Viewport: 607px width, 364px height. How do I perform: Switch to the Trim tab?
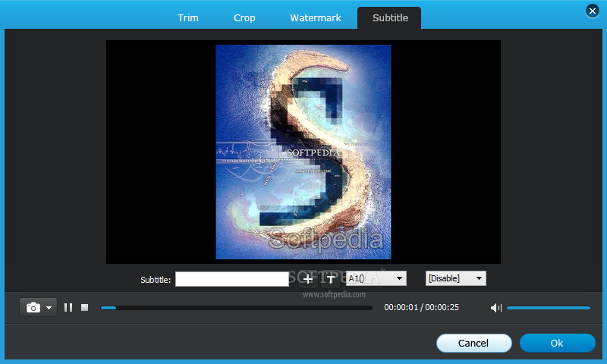coord(187,17)
